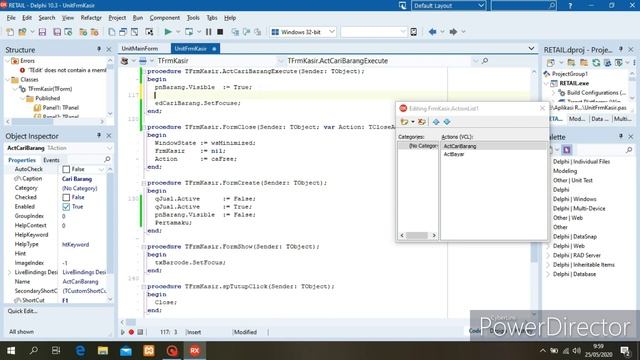
Task: Open the File menu
Action: click(11, 18)
